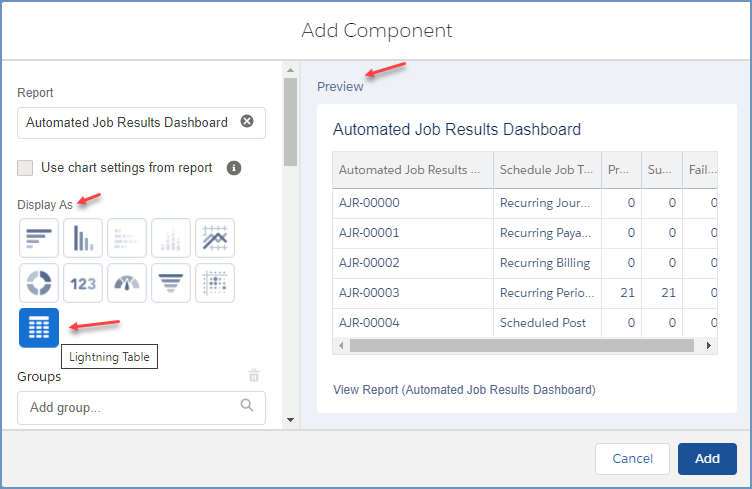
Task: Select the metric 123 display type
Action: (x=83, y=283)
